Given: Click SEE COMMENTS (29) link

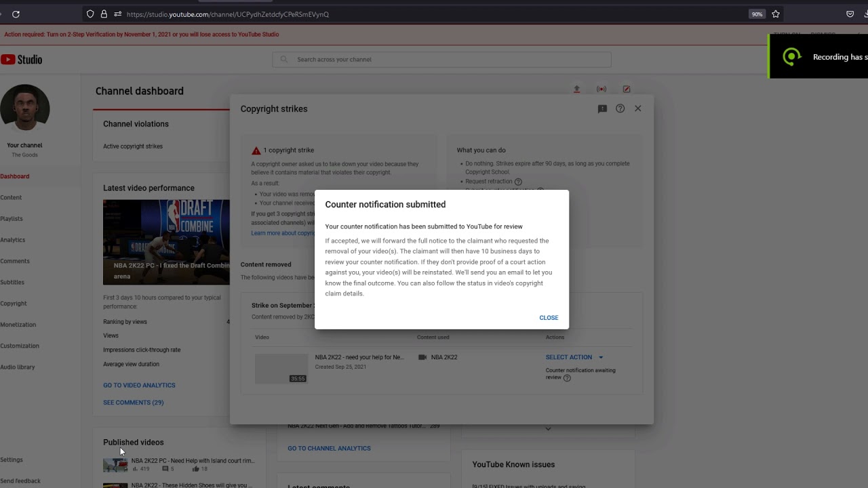Looking at the screenshot, I should point(134,403).
